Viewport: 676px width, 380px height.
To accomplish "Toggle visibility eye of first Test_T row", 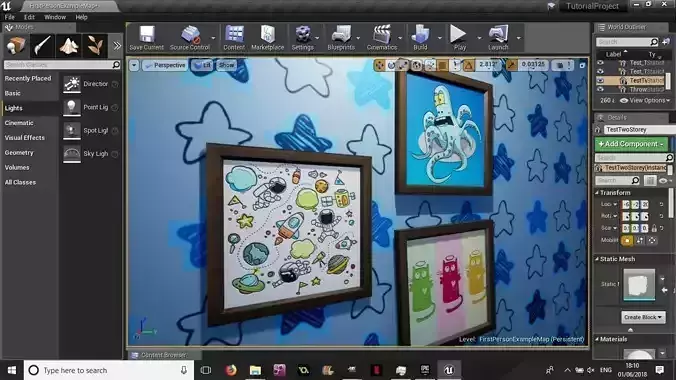I will (x=600, y=63).
